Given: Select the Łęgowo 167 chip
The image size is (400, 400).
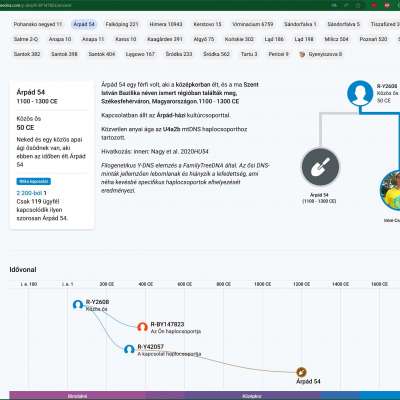Looking at the screenshot, I should point(140,54).
